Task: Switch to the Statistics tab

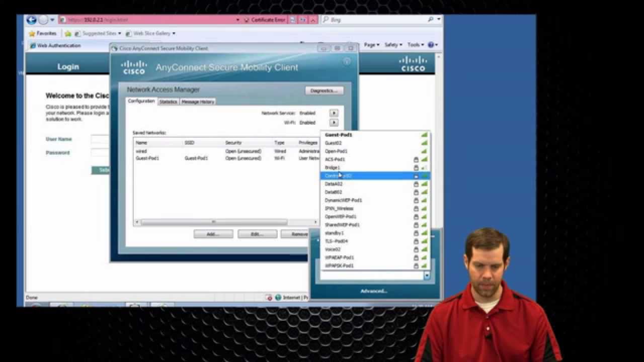Action: point(168,102)
